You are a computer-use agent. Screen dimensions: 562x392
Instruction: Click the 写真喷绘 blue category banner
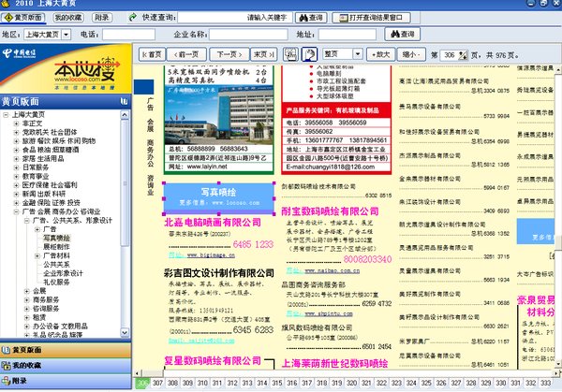pyautogui.click(x=219, y=197)
